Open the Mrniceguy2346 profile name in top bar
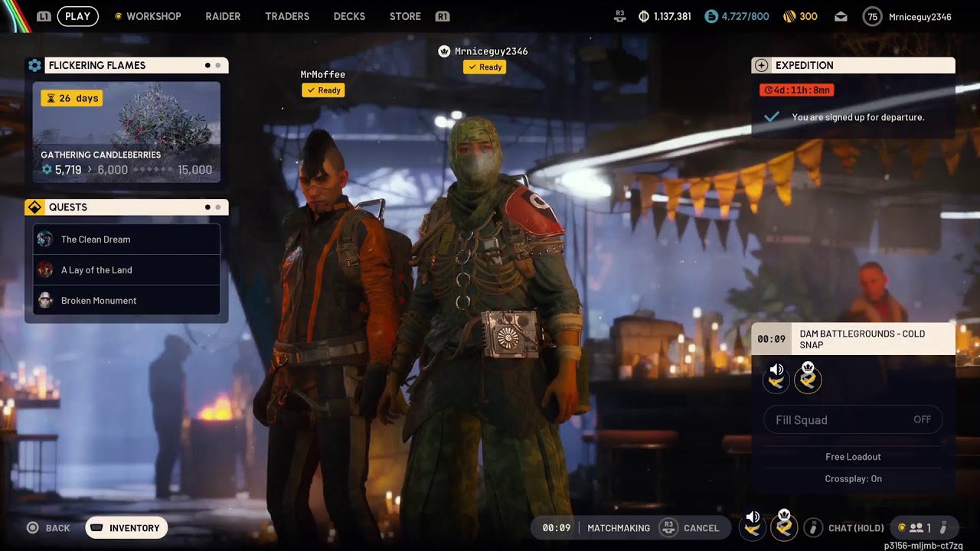Viewport: 980px width, 551px height. point(920,17)
